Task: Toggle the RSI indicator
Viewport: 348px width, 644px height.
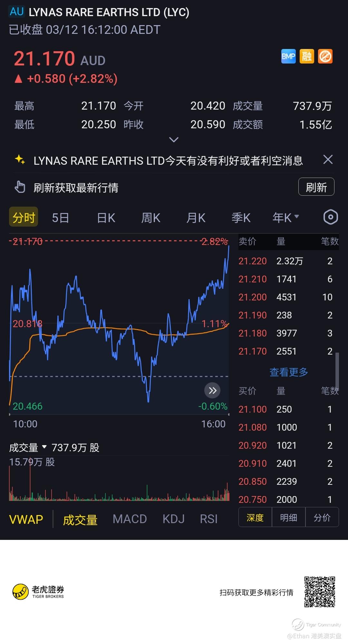Action: [209, 519]
